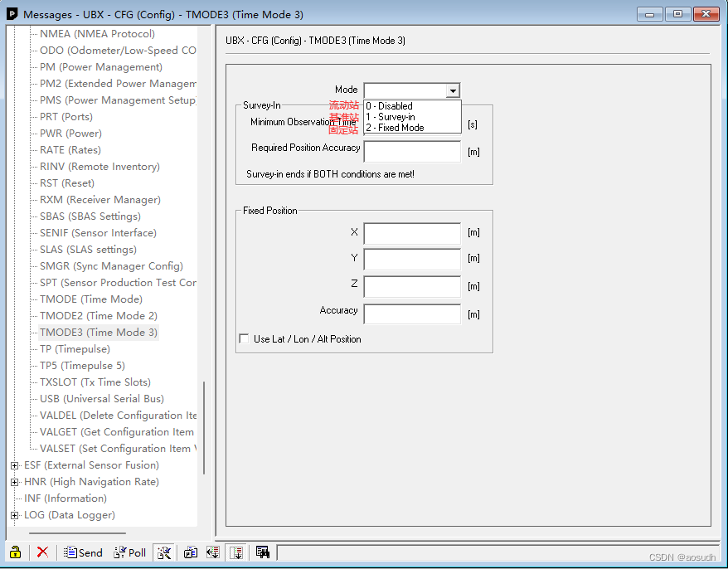
Task: Click the Fixed Position Z input field
Action: [412, 287]
